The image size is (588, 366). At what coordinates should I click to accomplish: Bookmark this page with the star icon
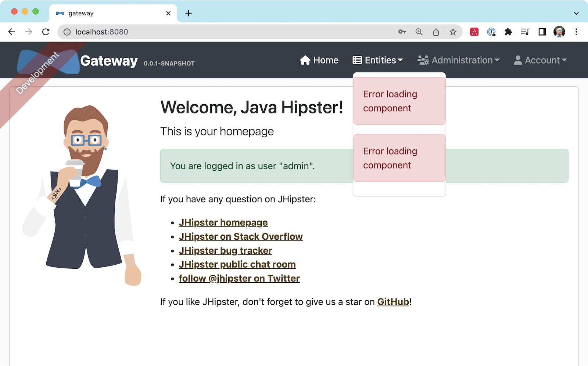click(x=453, y=32)
